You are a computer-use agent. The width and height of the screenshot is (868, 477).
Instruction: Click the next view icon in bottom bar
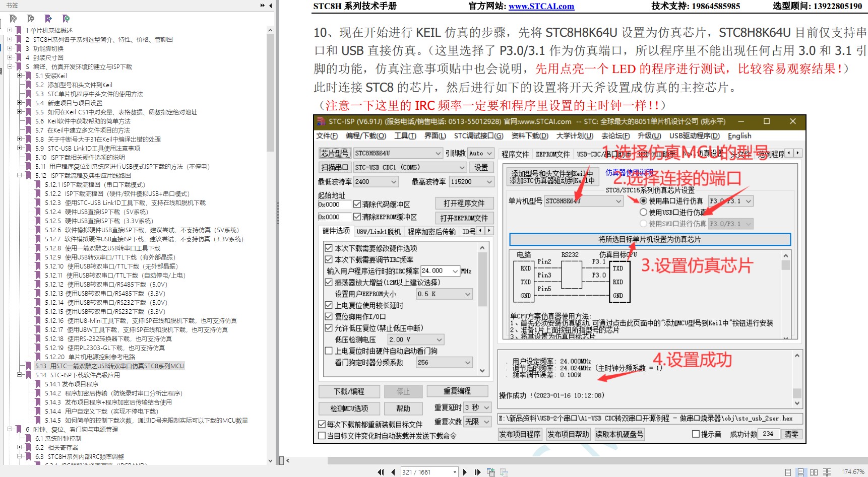[503, 472]
